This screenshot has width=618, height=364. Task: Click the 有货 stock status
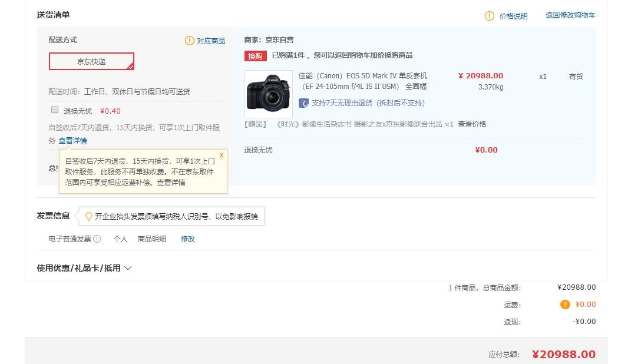pyautogui.click(x=576, y=77)
